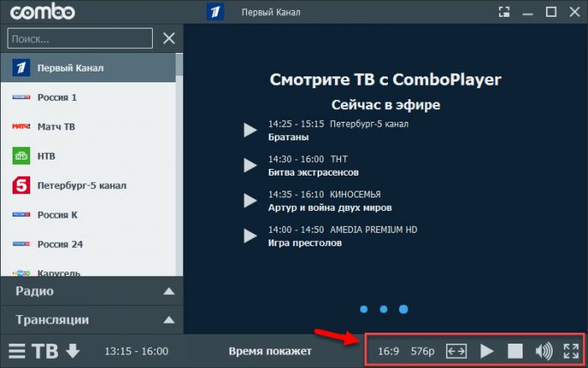Click the compact mode icon in title bar
Screen dimensions: 588x368
(x=504, y=12)
